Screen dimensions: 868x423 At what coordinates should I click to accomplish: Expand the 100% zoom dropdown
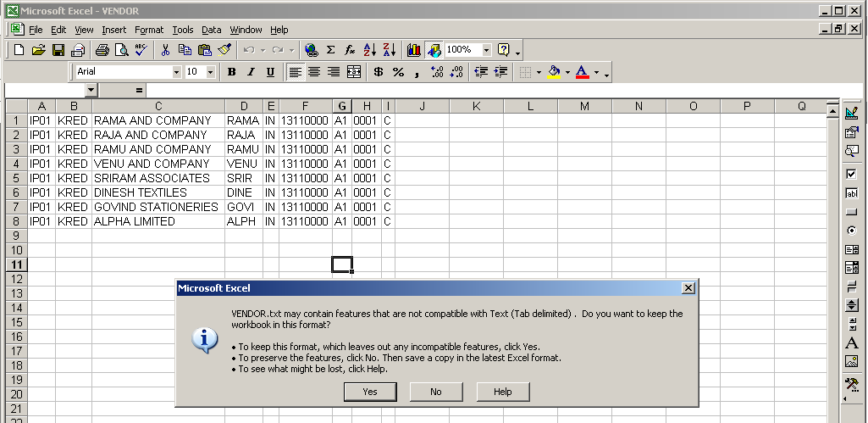pyautogui.click(x=486, y=50)
